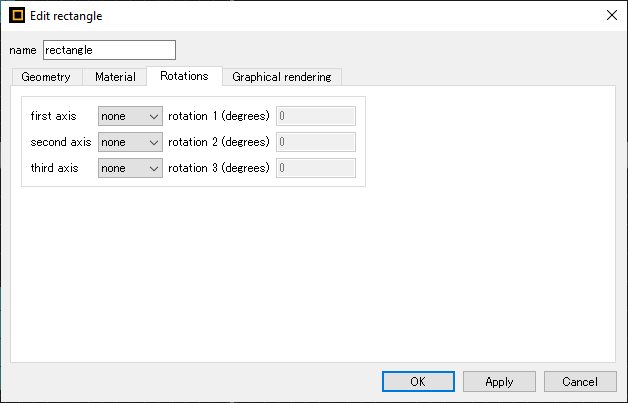Image resolution: width=628 pixels, height=403 pixels.
Task: Open the Material tab
Action: (115, 77)
